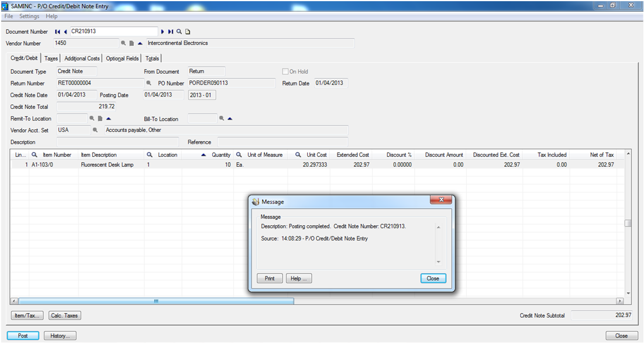Expand Remit-To Location zoom arrow
This screenshot has height=344, width=644.
[x=109, y=118]
